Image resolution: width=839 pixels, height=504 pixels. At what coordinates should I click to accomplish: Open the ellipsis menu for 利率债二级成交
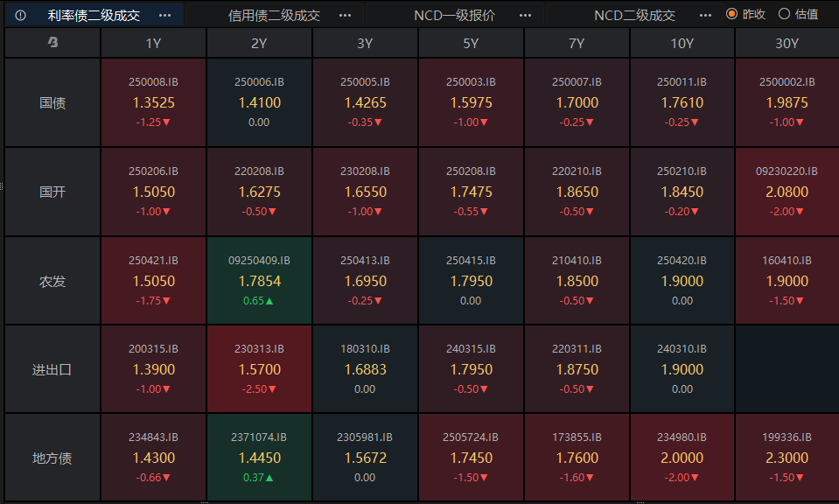coord(164,15)
